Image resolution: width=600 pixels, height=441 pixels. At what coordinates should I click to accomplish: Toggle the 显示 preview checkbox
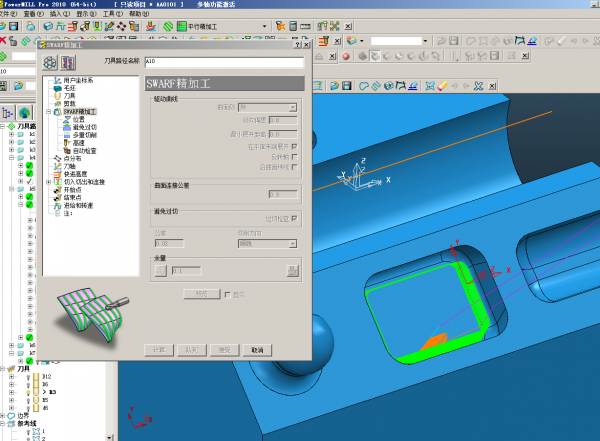pos(227,294)
